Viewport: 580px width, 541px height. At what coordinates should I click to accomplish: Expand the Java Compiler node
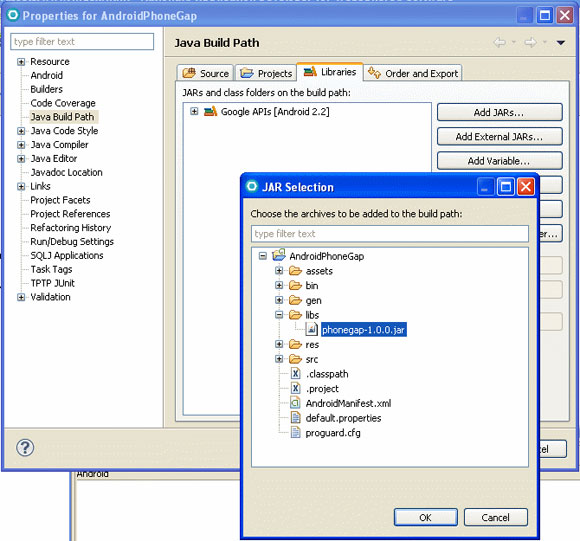pos(21,145)
